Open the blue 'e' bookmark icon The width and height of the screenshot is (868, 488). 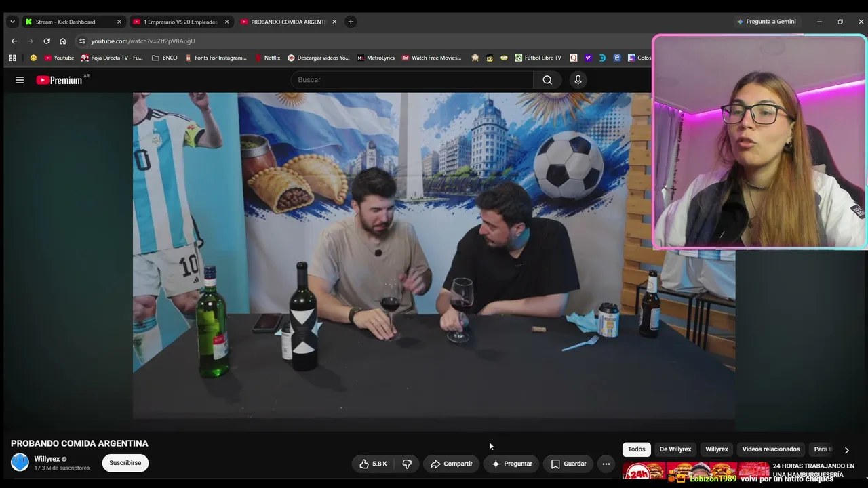616,58
